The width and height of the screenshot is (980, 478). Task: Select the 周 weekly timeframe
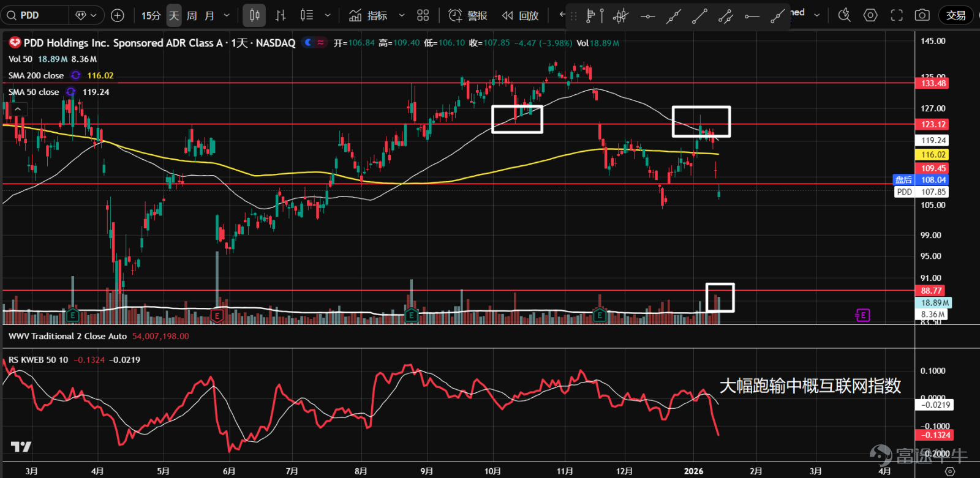coord(192,15)
